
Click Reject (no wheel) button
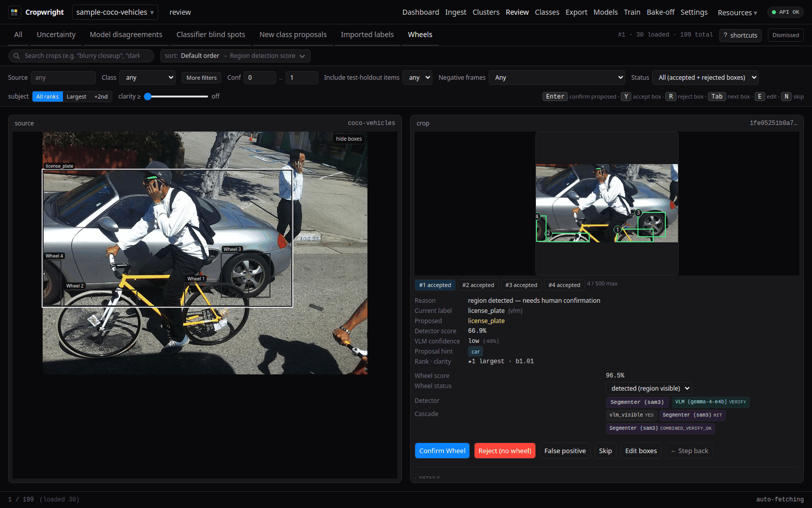[505, 451]
